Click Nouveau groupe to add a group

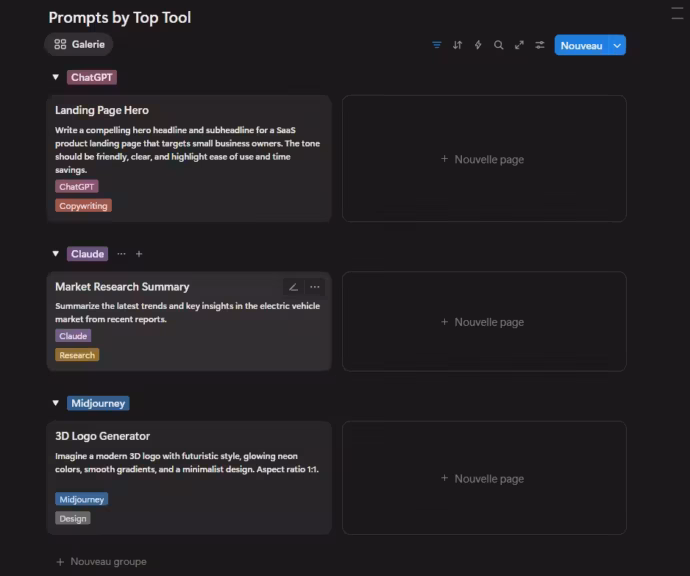coord(101,562)
